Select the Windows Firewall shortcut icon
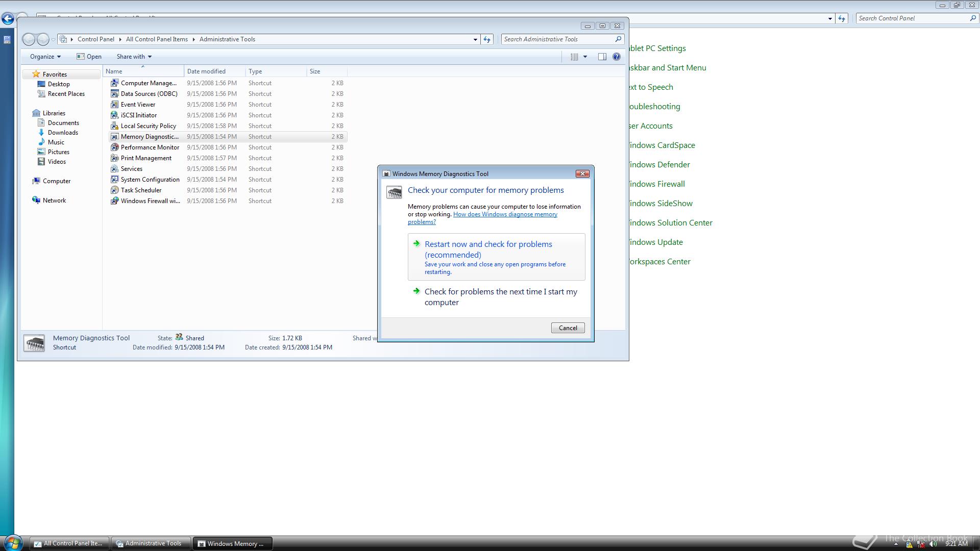The image size is (980, 551). 115,201
